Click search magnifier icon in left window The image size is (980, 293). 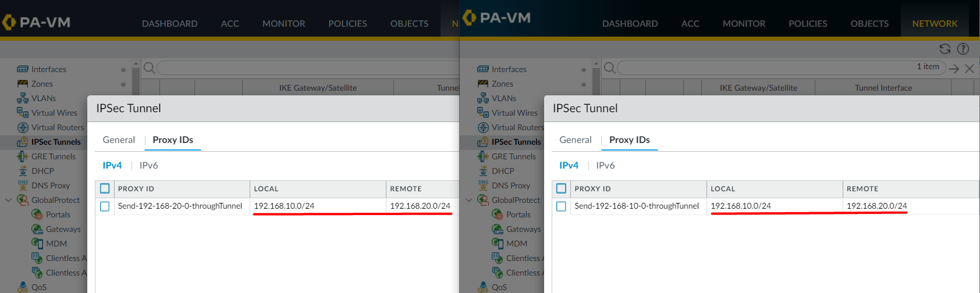click(149, 68)
